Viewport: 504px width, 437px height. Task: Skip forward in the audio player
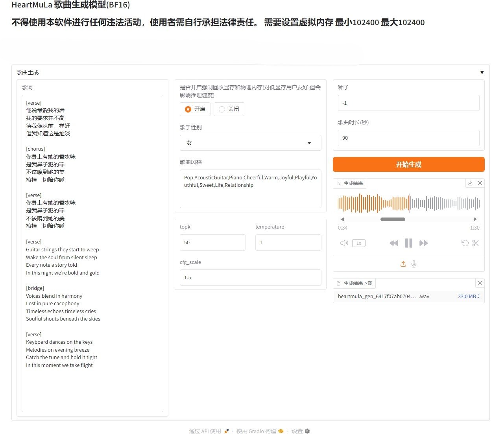[424, 243]
